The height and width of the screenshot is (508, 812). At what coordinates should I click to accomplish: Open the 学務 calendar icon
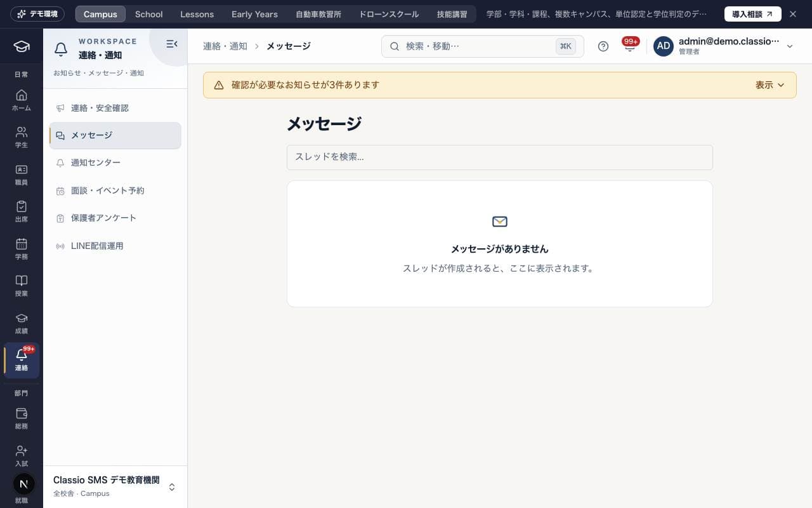(22, 249)
